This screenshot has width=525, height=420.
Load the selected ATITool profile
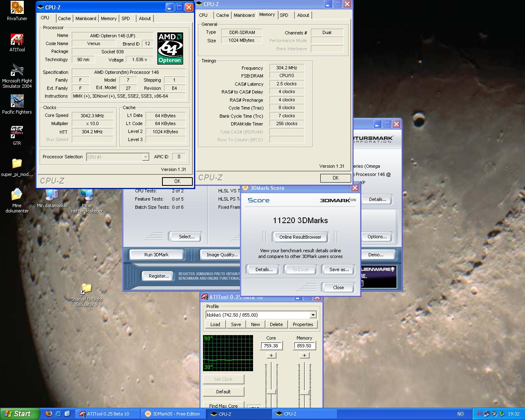[215, 324]
